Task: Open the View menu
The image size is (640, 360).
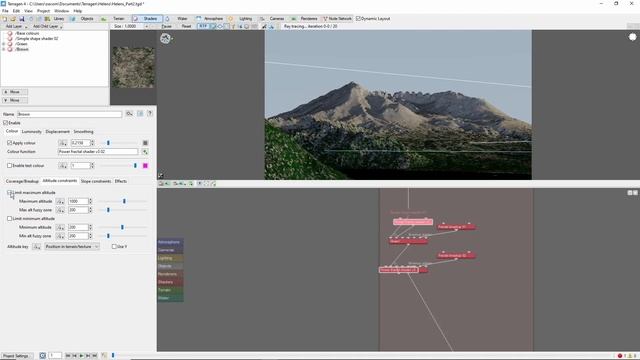Action: coord(28,11)
